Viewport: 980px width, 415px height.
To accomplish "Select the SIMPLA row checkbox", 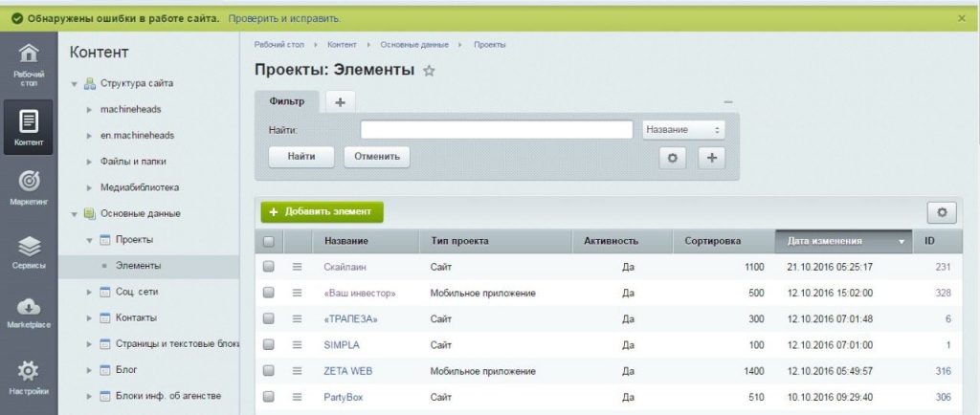I will coord(269,344).
